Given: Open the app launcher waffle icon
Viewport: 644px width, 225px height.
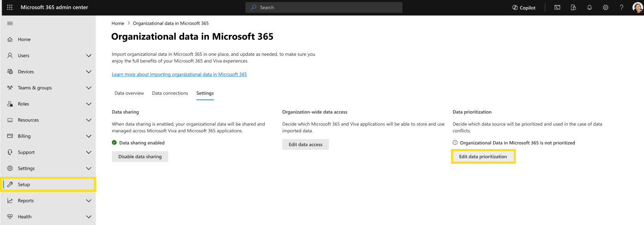Looking at the screenshot, I should click(x=10, y=8).
